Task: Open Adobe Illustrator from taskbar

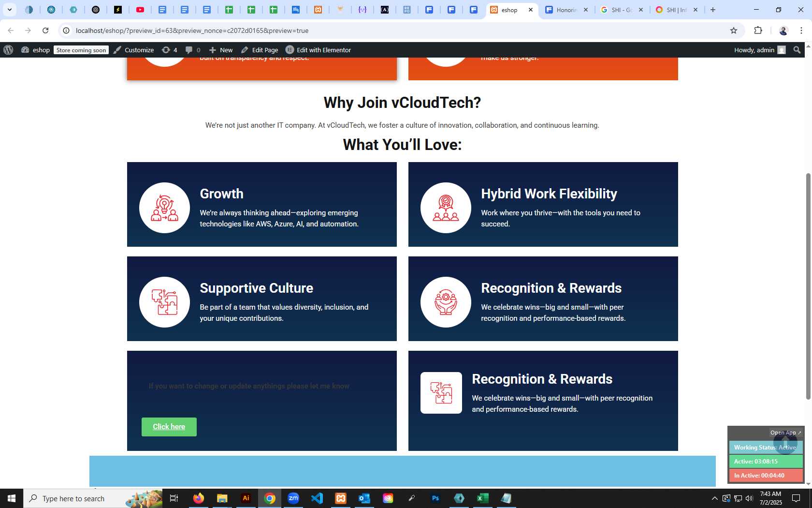Action: coord(246,498)
